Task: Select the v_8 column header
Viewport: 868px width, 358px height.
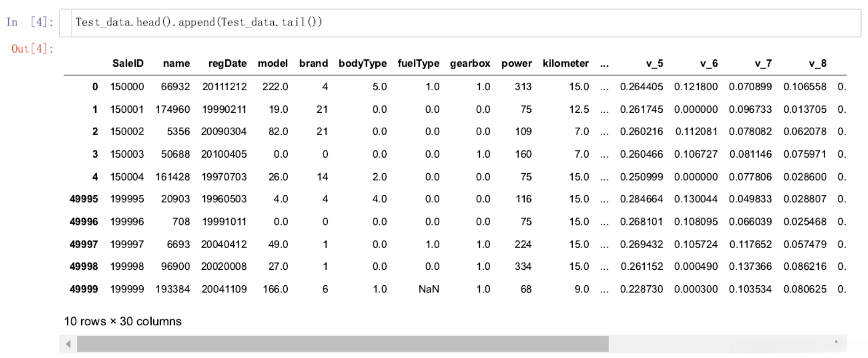Action: [818, 64]
